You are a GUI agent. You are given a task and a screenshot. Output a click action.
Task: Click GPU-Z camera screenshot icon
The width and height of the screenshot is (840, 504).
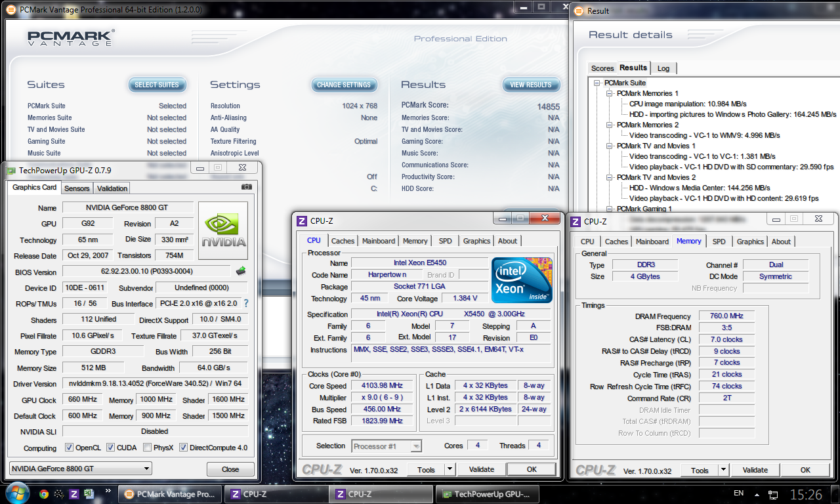click(x=247, y=187)
